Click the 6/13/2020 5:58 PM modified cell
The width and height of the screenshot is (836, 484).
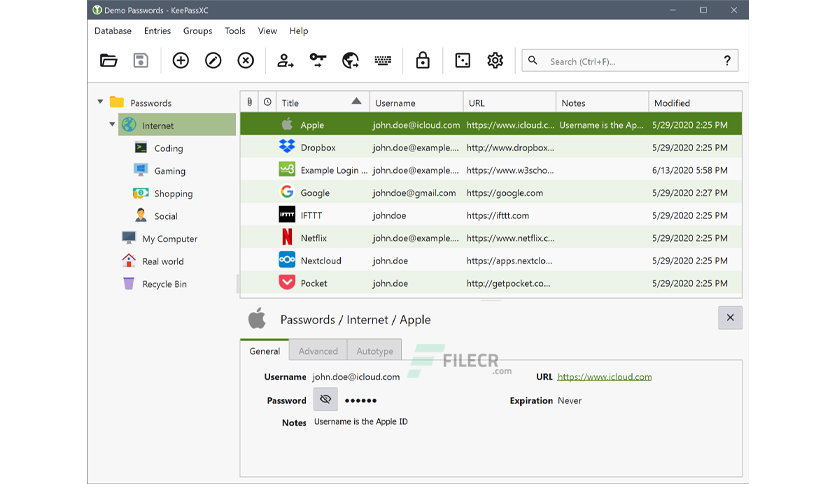pyautogui.click(x=689, y=170)
